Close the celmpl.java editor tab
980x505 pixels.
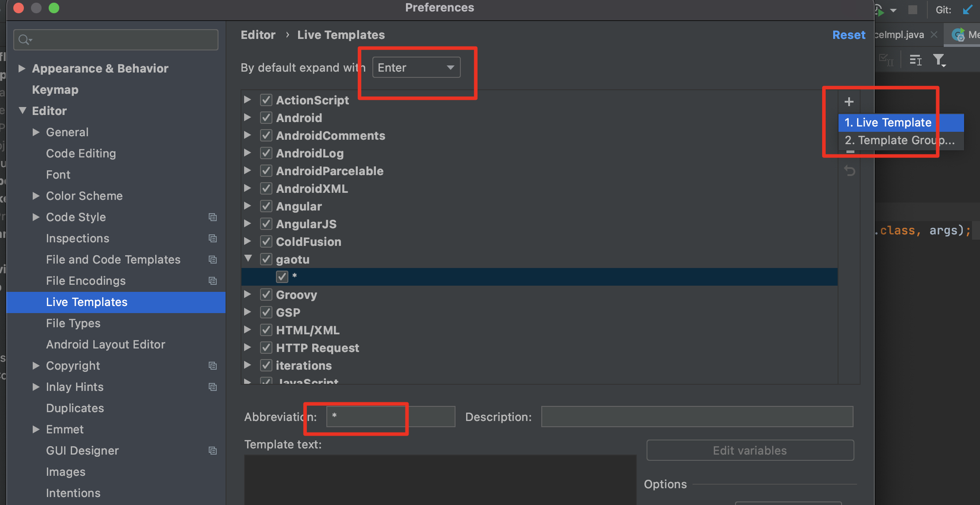(934, 34)
